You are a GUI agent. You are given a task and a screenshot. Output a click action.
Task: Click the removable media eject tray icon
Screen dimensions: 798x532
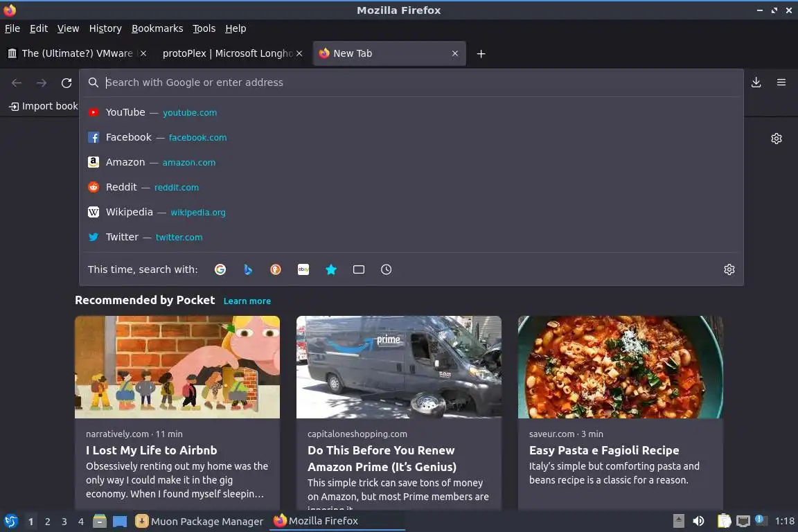tap(678, 521)
